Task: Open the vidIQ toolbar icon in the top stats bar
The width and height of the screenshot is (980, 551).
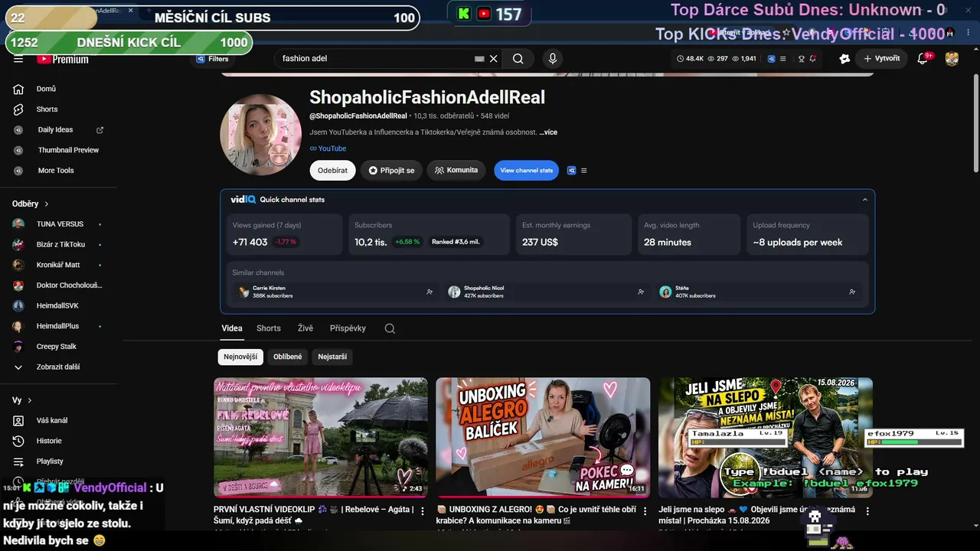Action: click(x=772, y=59)
